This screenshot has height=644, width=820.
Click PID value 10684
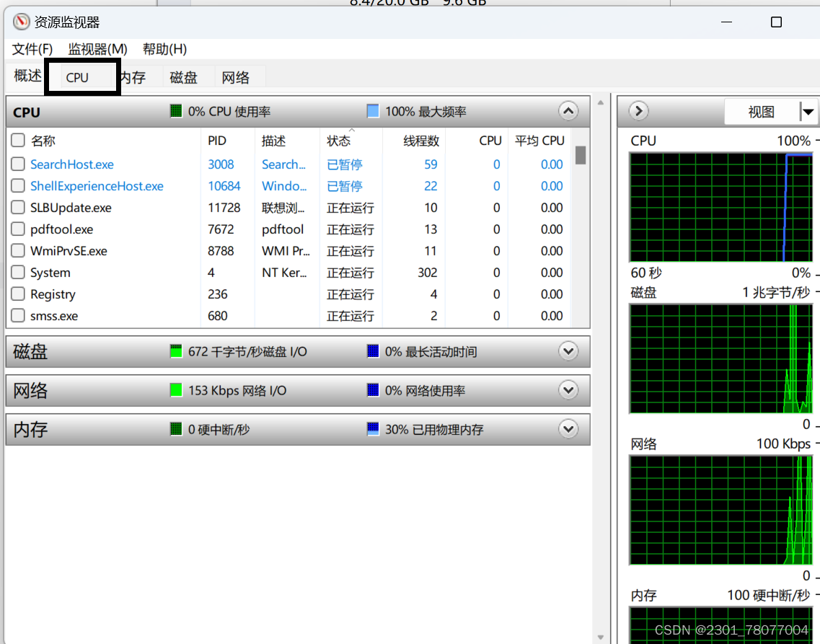tap(224, 185)
